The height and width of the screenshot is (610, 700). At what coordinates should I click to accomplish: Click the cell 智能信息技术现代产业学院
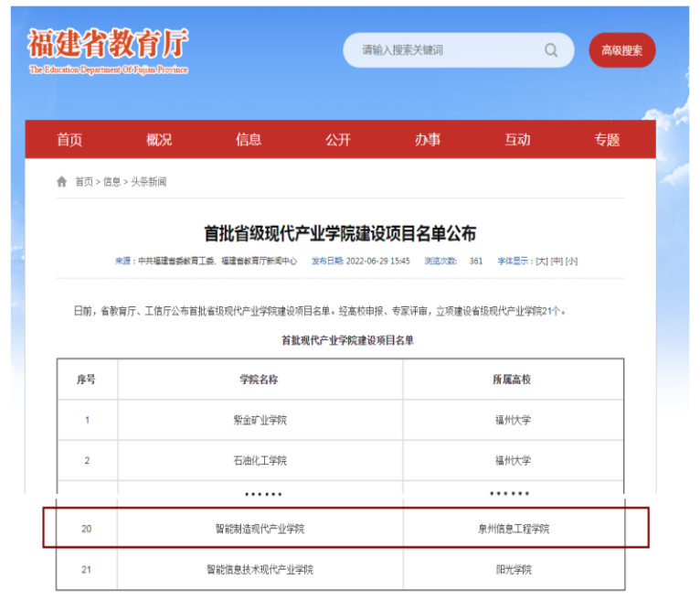click(x=260, y=570)
